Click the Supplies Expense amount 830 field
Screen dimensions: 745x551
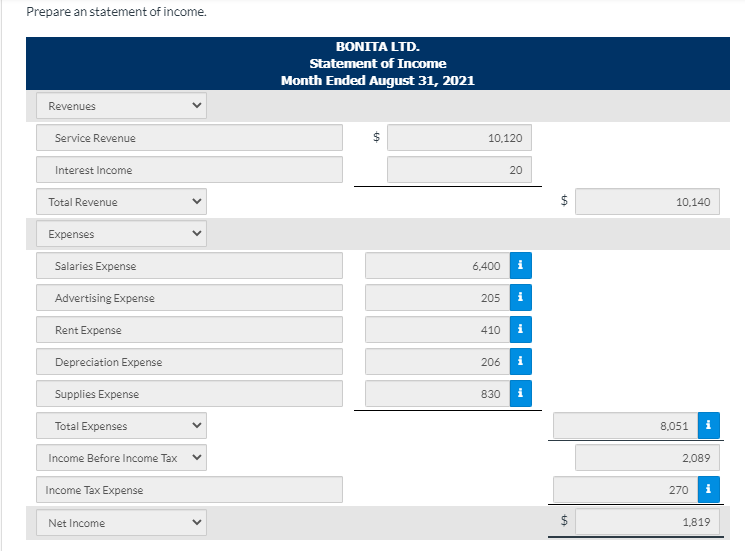(438, 393)
